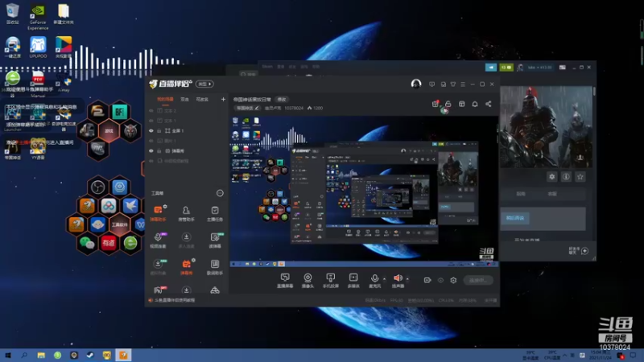644x362 pixels.
Task: Add a new scene with plus button
Action: coord(223,99)
